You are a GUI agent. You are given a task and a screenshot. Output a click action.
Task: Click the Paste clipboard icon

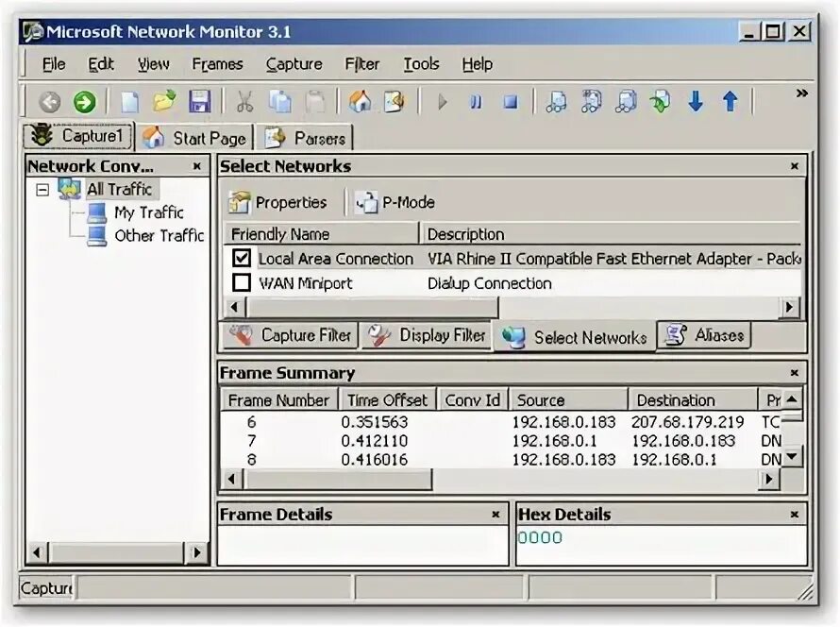click(315, 101)
